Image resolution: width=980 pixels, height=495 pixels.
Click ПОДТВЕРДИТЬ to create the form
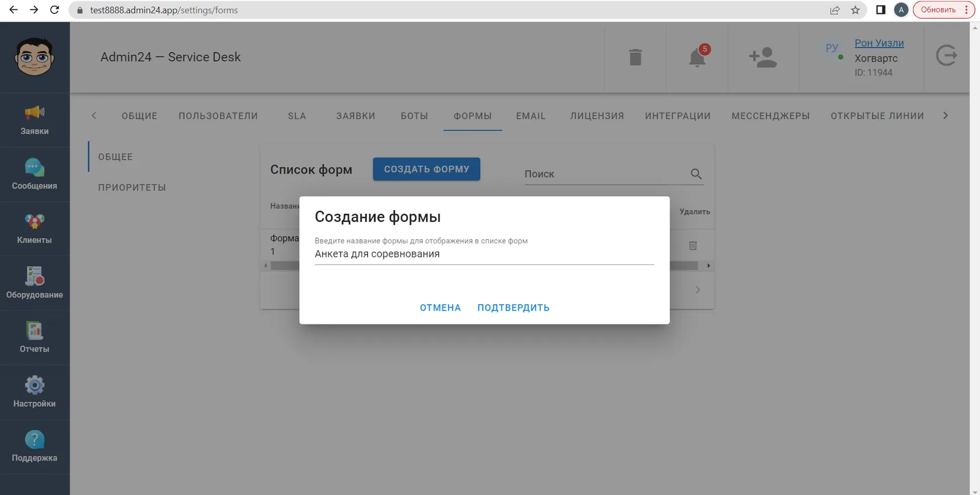513,308
